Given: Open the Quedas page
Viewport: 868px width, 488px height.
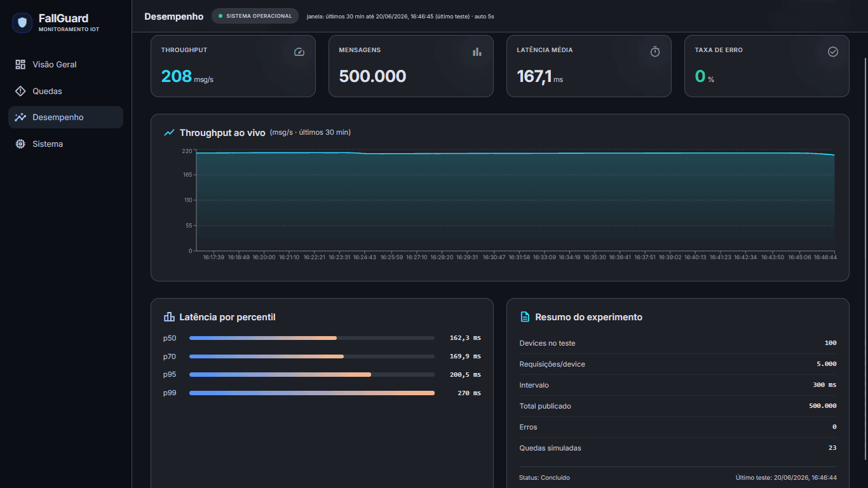Looking at the screenshot, I should coord(65,91).
